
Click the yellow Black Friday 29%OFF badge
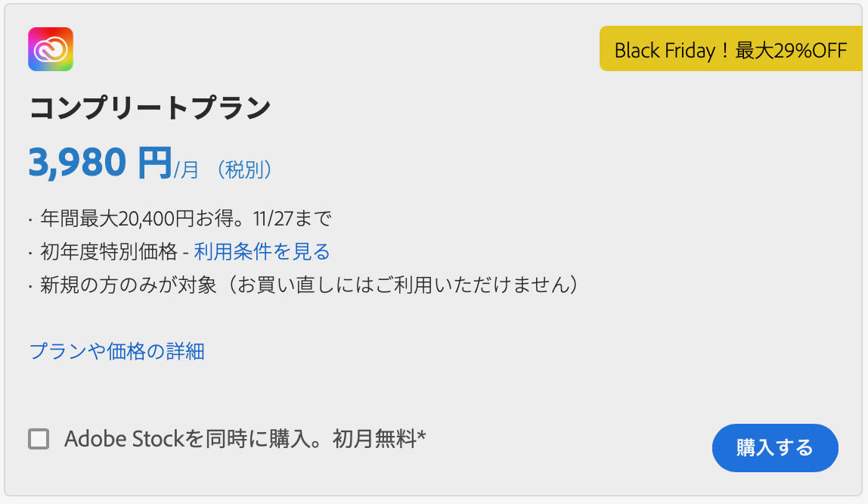click(730, 48)
